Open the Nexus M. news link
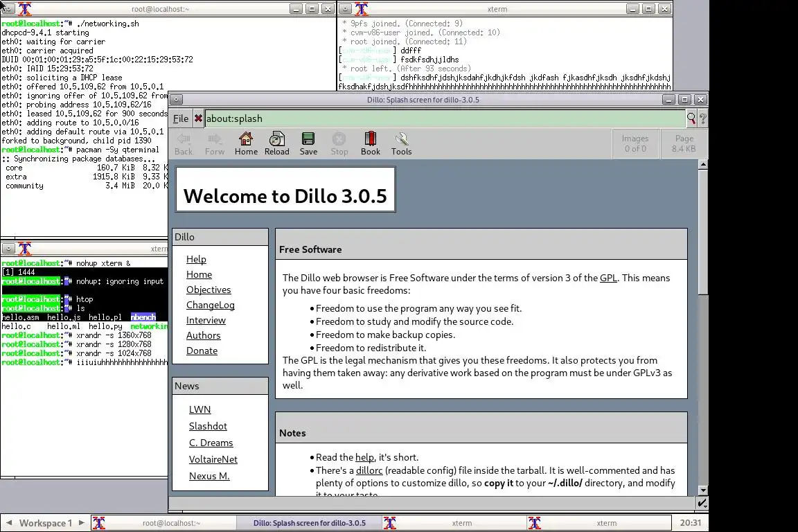The image size is (798, 532). point(209,476)
